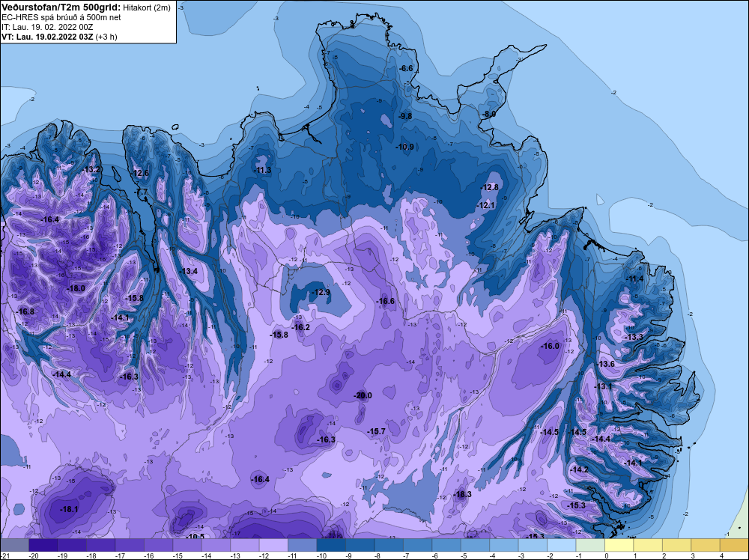Click the -16.6 temperature value

click(386, 301)
